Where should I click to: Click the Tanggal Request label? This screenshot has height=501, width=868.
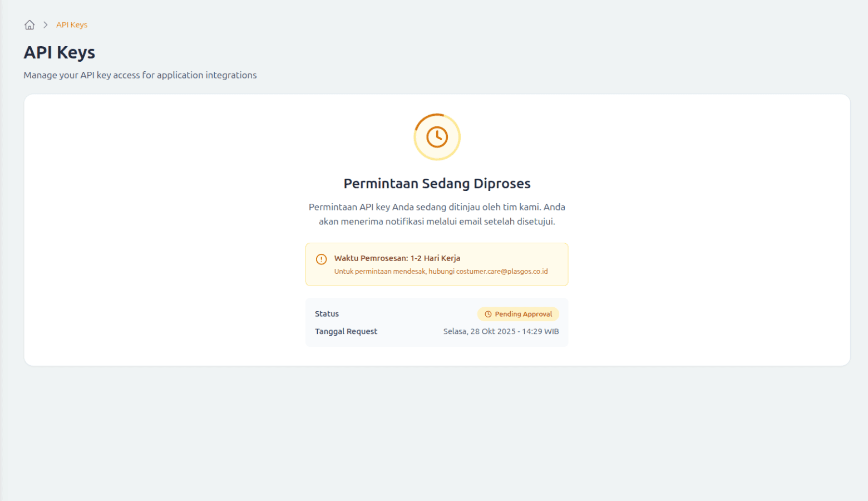point(346,331)
